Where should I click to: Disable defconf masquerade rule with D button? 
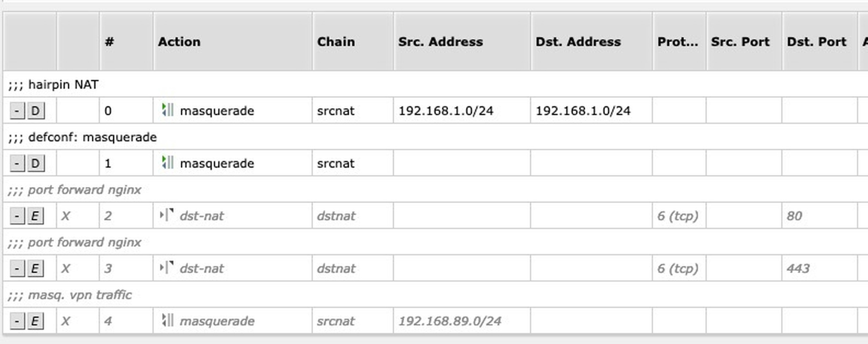pyautogui.click(x=35, y=164)
